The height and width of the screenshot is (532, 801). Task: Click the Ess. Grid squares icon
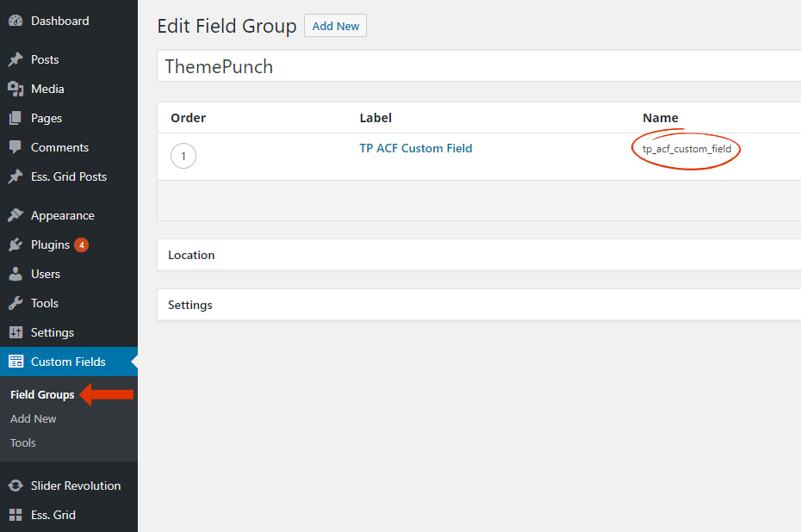16,515
